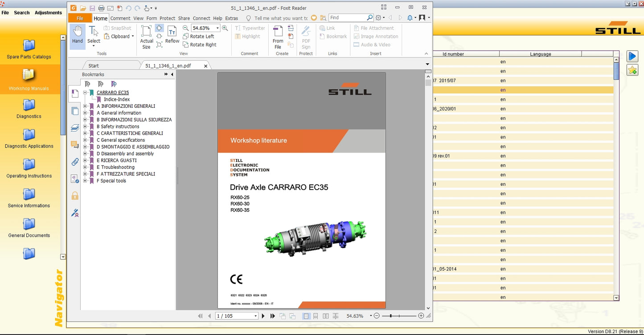This screenshot has width=644, height=335.
Task: Expand the A INFORMAZIONI GENERALI bookmark
Action: [85, 106]
